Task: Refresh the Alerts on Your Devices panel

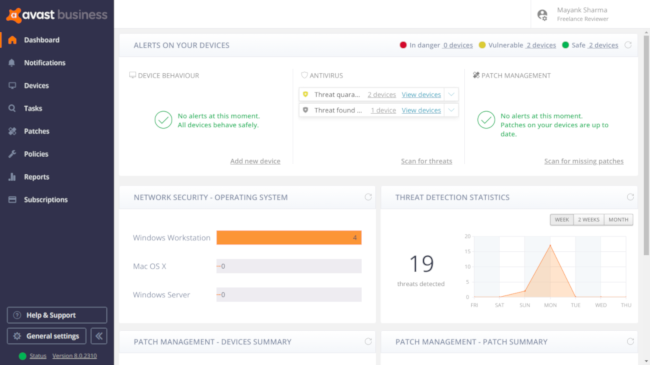Action: (x=628, y=45)
